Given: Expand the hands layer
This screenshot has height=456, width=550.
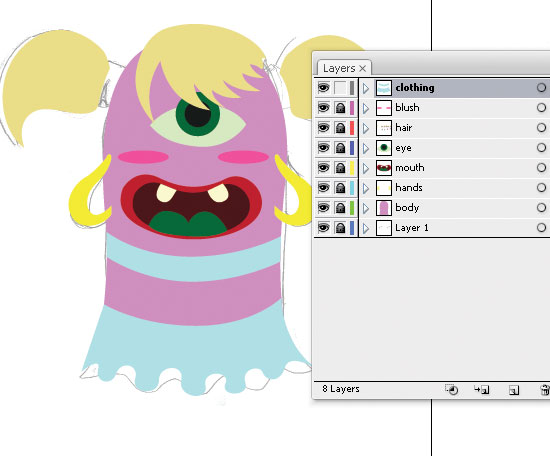Looking at the screenshot, I should point(366,188).
